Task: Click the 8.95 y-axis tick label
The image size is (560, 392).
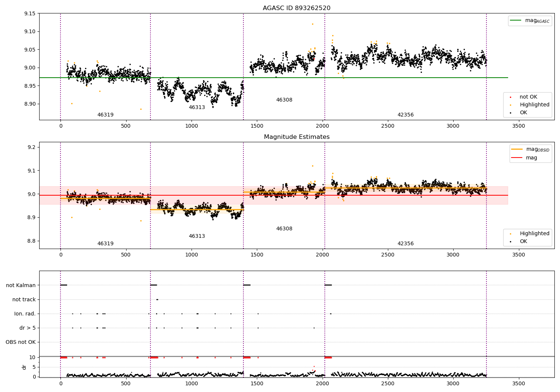Action: coord(30,86)
